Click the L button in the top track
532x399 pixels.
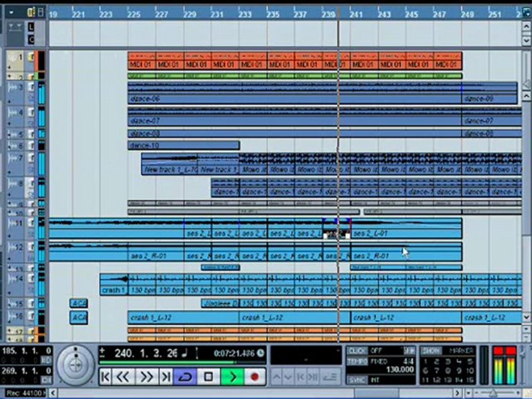32,27
